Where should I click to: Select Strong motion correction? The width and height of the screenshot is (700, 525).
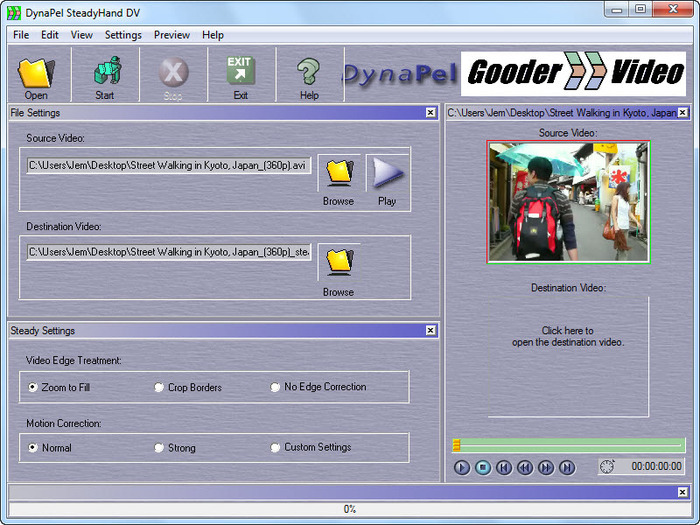pos(159,447)
